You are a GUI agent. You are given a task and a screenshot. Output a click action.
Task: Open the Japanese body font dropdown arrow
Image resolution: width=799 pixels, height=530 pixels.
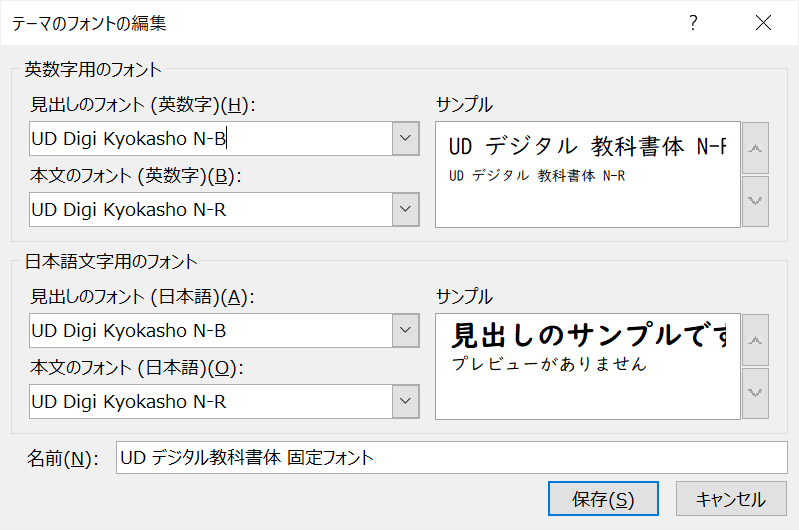tap(406, 401)
